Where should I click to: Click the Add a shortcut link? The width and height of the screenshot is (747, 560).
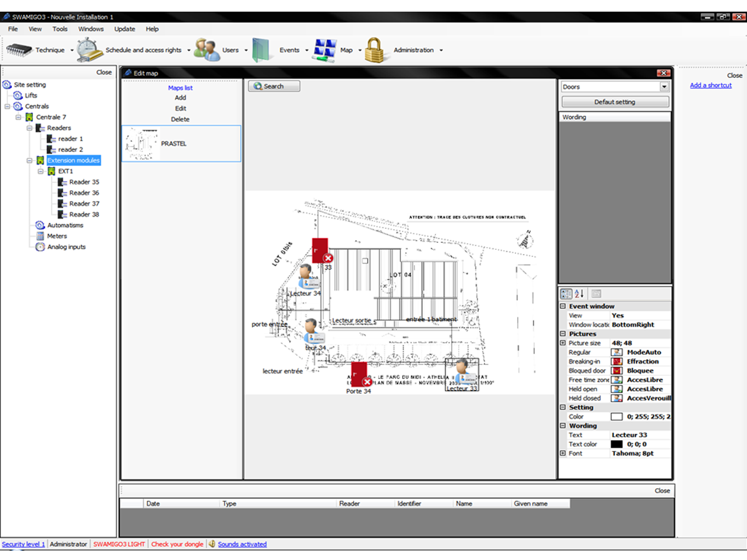pos(711,85)
